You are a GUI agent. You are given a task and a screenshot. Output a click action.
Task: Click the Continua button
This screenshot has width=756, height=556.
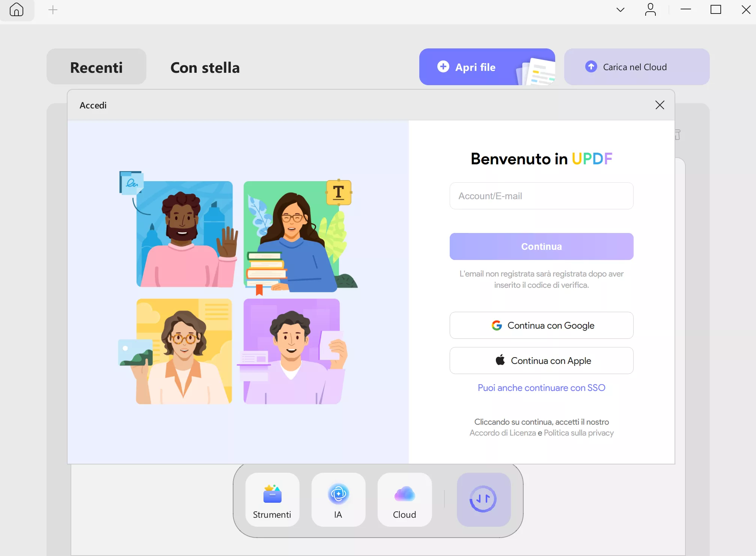click(541, 246)
